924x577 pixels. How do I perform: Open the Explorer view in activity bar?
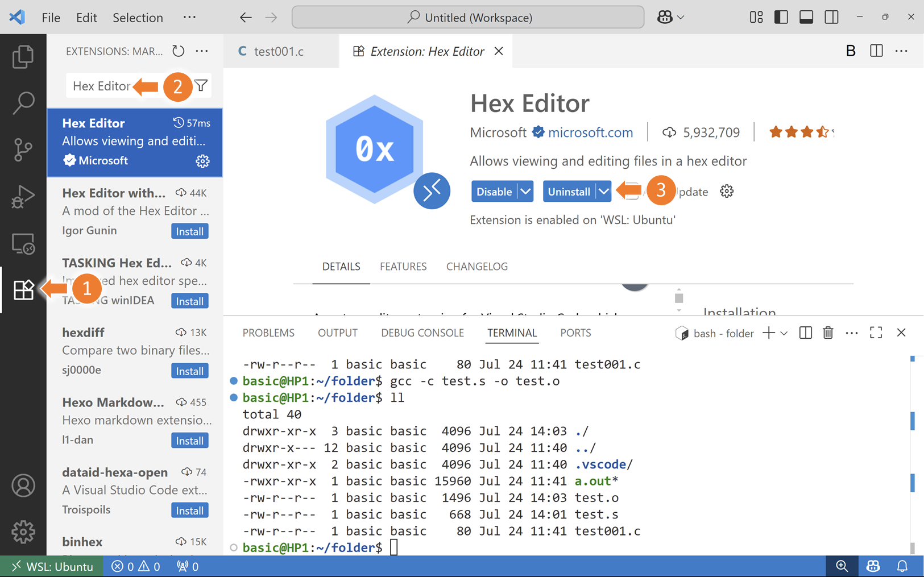[23, 57]
